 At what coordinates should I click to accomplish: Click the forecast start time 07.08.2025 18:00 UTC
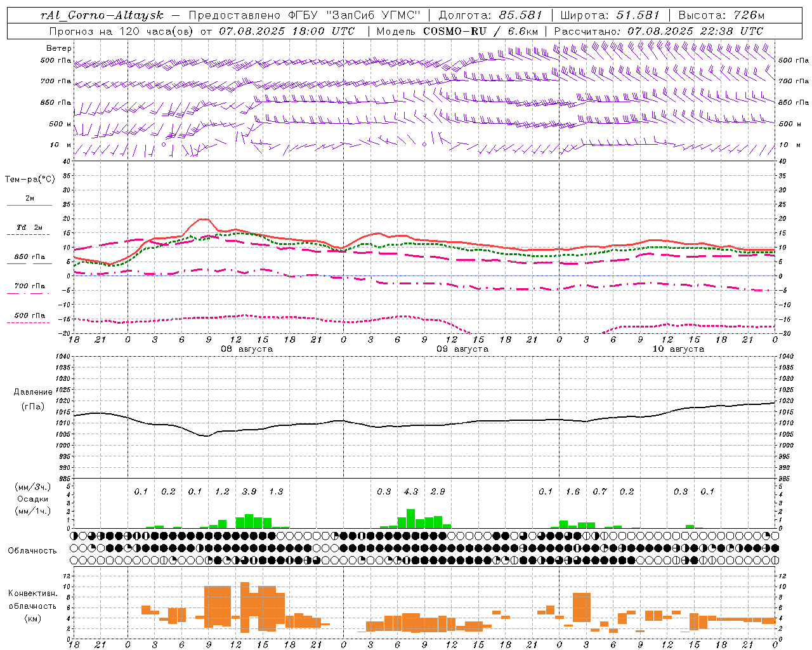coord(287,31)
